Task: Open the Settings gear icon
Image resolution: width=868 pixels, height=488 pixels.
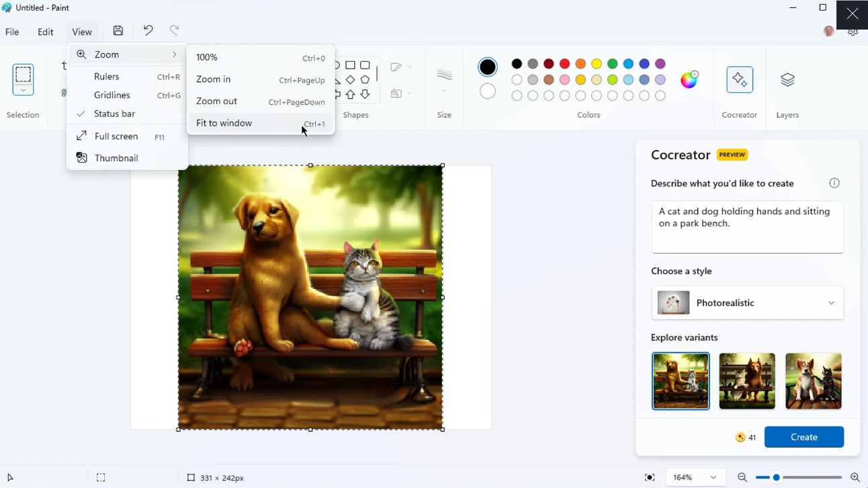Action: [853, 32]
